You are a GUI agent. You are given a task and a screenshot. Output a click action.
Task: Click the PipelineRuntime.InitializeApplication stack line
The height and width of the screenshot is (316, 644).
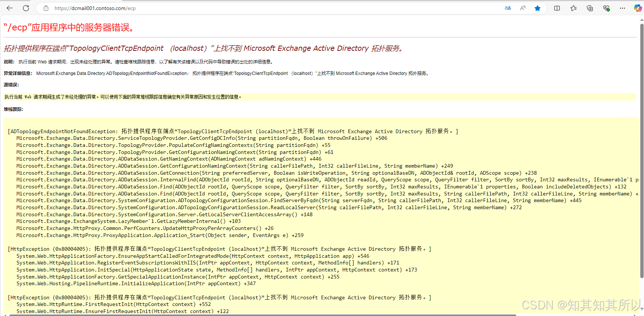pyautogui.click(x=136, y=283)
